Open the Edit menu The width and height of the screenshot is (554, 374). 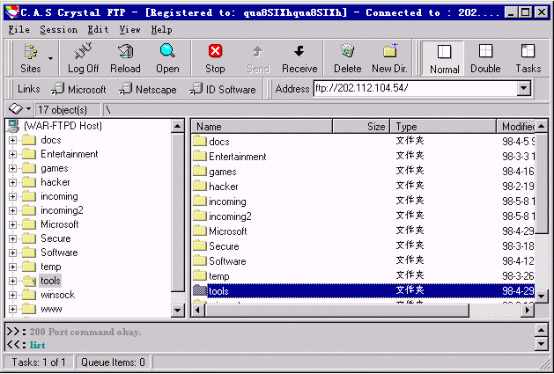click(x=98, y=30)
